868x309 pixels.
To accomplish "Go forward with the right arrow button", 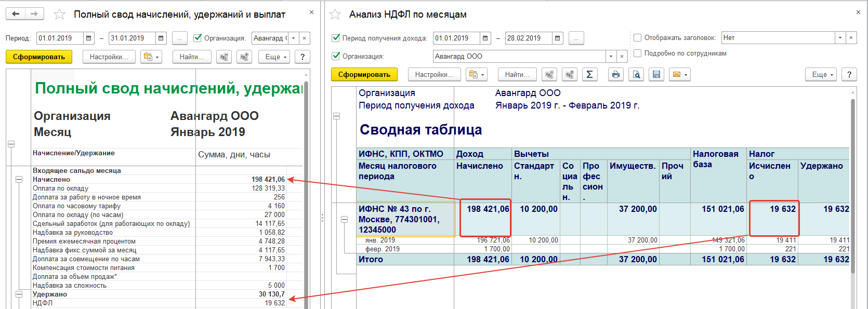I will pos(34,14).
